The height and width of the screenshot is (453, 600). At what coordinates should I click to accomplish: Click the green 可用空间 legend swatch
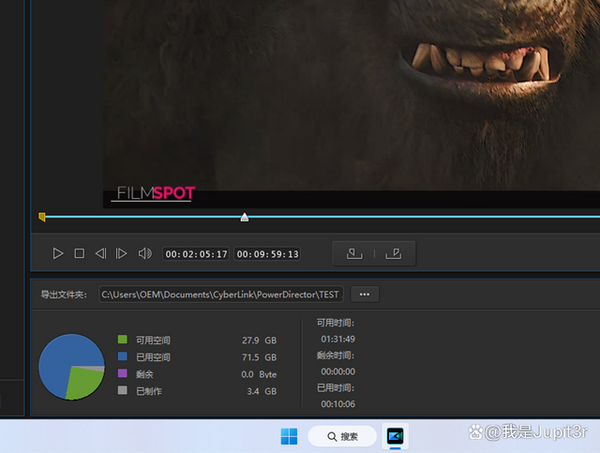pos(122,340)
